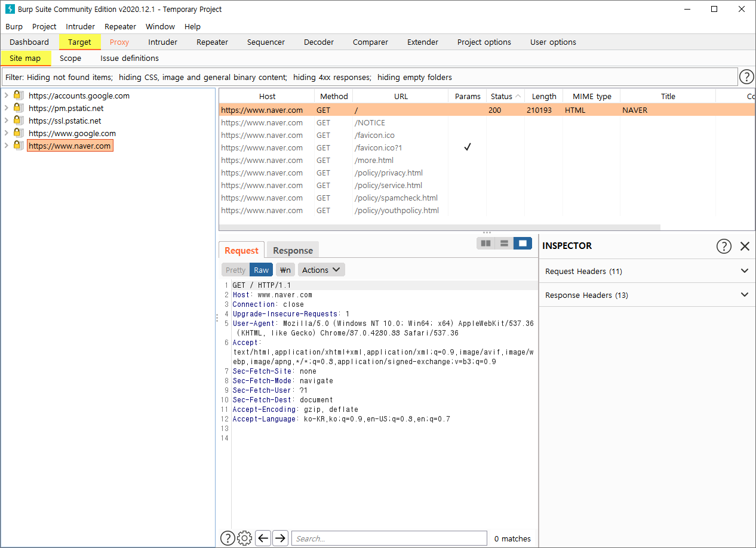Click the lock icon for www.naver.com
This screenshot has width=756, height=548.
coord(18,145)
